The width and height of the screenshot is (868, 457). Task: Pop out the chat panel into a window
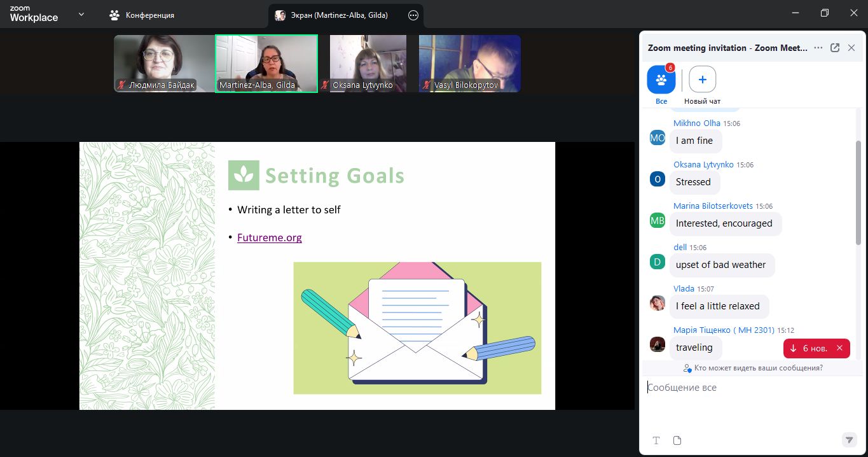(x=835, y=48)
